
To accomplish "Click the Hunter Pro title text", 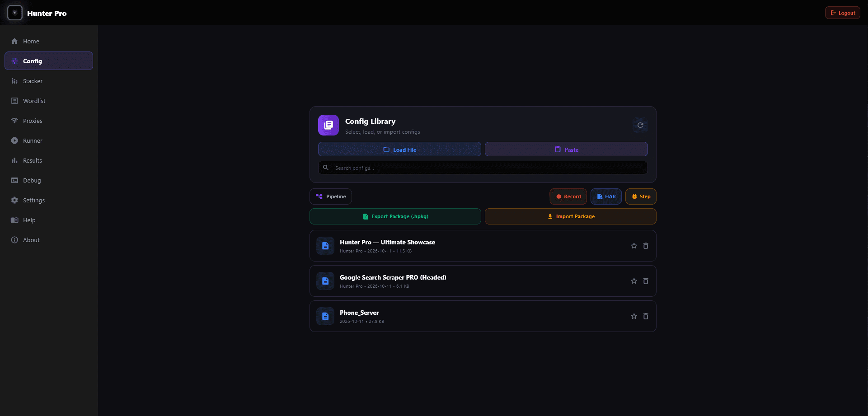I will point(47,13).
